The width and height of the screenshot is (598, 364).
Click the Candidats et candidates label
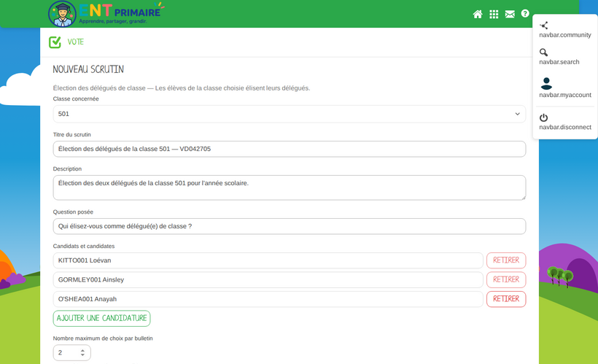coord(84,246)
